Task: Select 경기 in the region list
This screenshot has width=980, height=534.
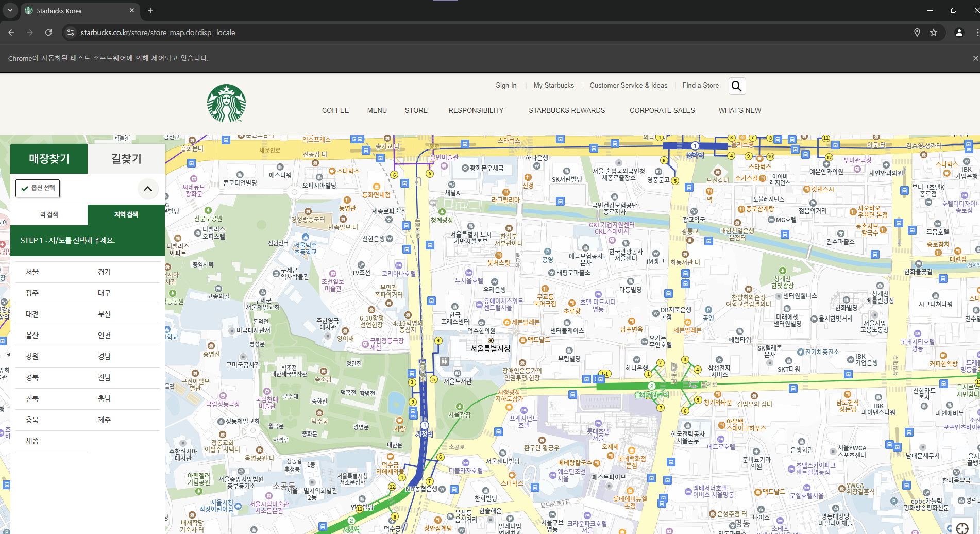Action: pos(105,272)
